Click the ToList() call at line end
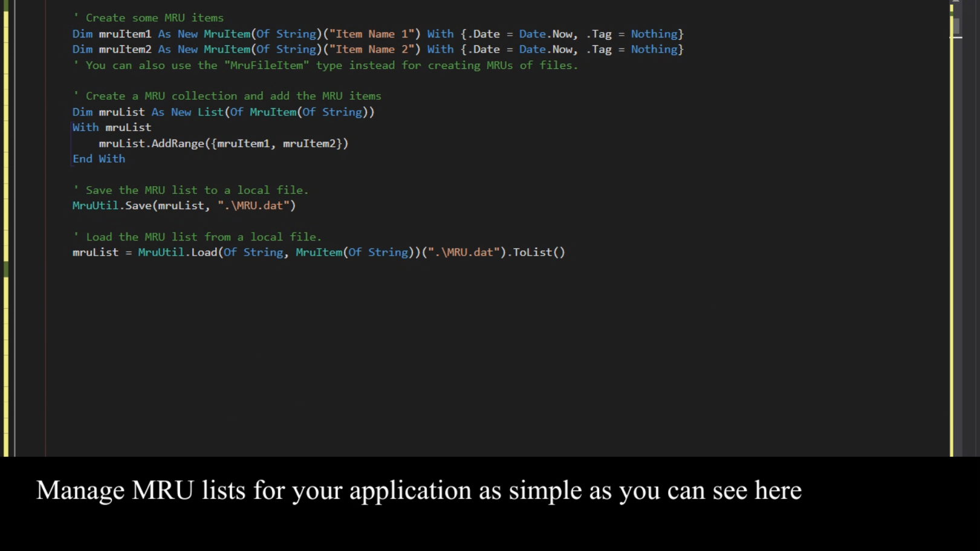 coord(537,252)
